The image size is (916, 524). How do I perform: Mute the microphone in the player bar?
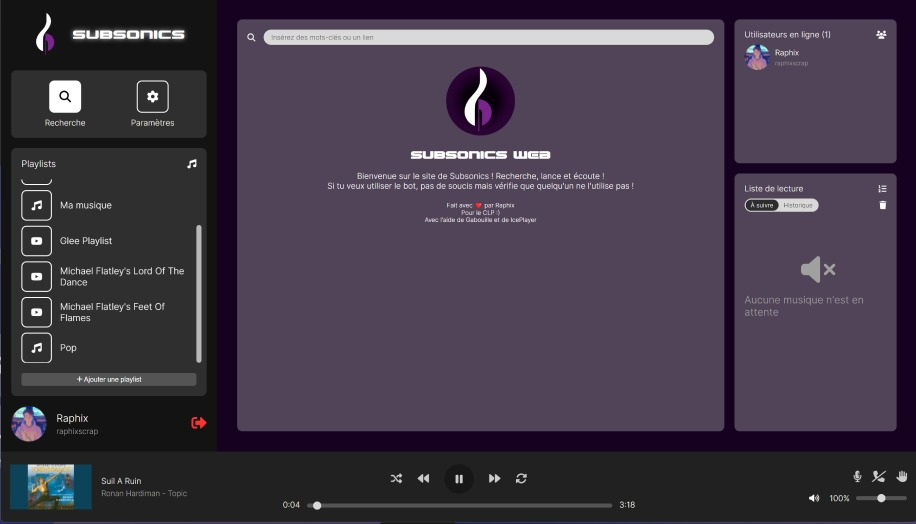pos(857,477)
